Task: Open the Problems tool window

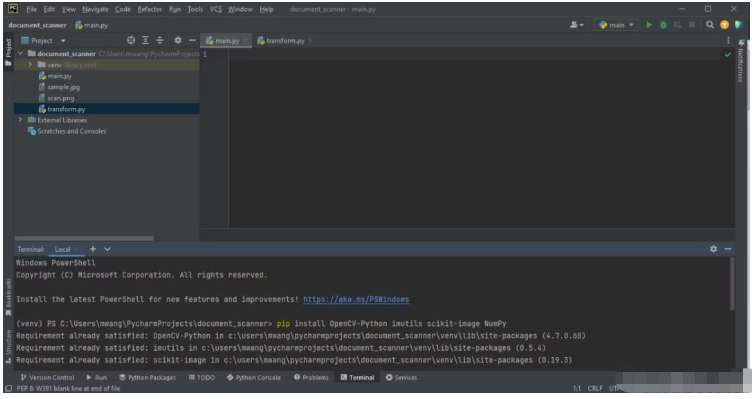Action: [311, 377]
